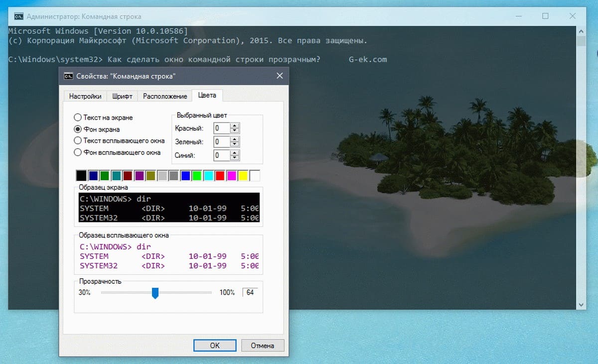Viewport: 598px width, 364px height.
Task: Increase the Синий value with up arrow
Action: 235,153
